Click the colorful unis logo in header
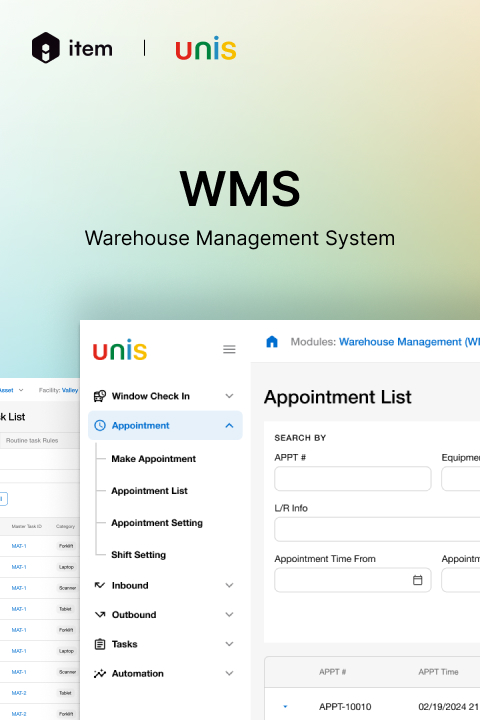480x720 pixels. click(206, 48)
